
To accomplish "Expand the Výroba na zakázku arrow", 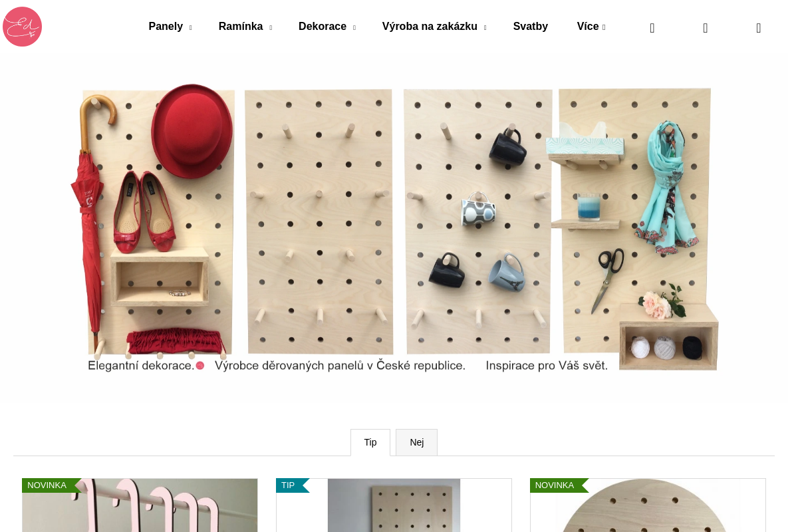I will 485,28.
